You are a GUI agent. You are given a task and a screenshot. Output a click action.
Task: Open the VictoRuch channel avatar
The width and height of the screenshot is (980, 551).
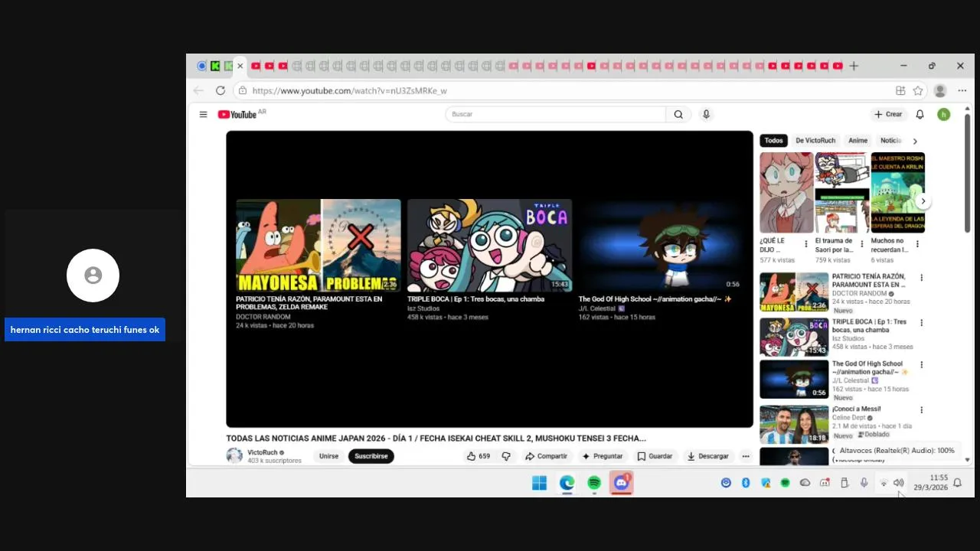[234, 456]
